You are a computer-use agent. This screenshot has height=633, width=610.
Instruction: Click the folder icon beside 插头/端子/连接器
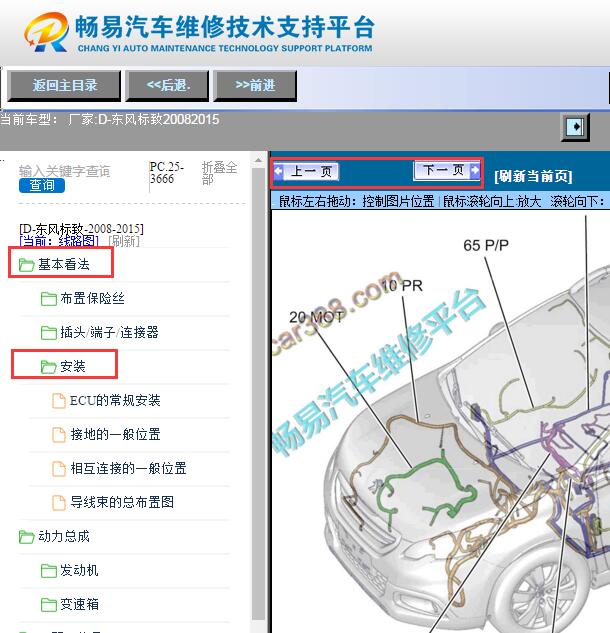pos(49,333)
